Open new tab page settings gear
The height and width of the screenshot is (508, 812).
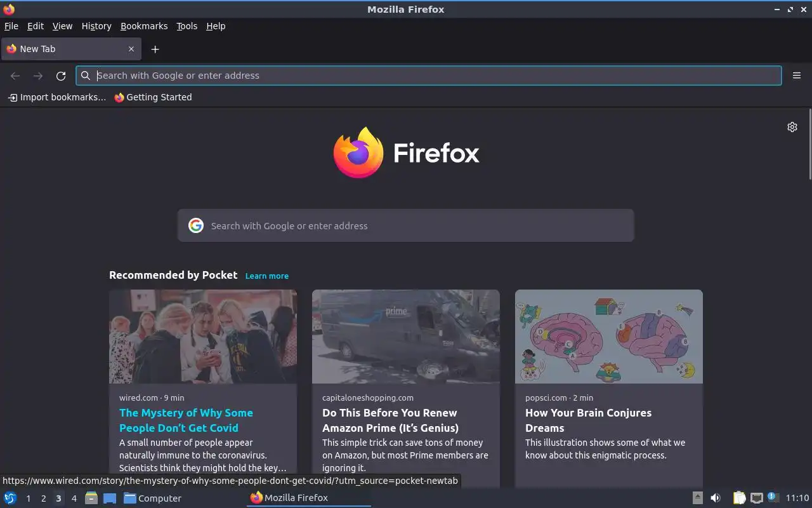792,127
